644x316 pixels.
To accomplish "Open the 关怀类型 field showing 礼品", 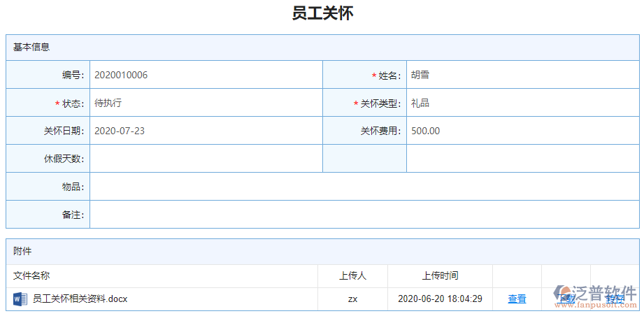I will click(x=522, y=103).
